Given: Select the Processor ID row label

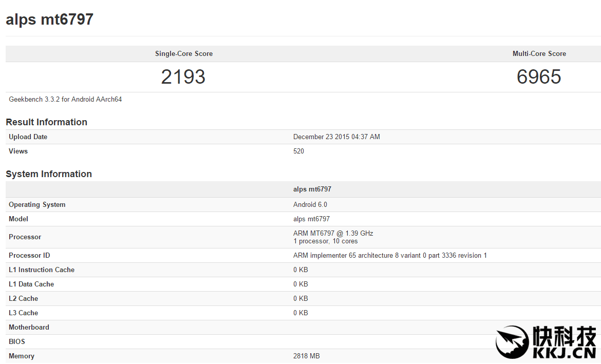Looking at the screenshot, I should tap(29, 256).
